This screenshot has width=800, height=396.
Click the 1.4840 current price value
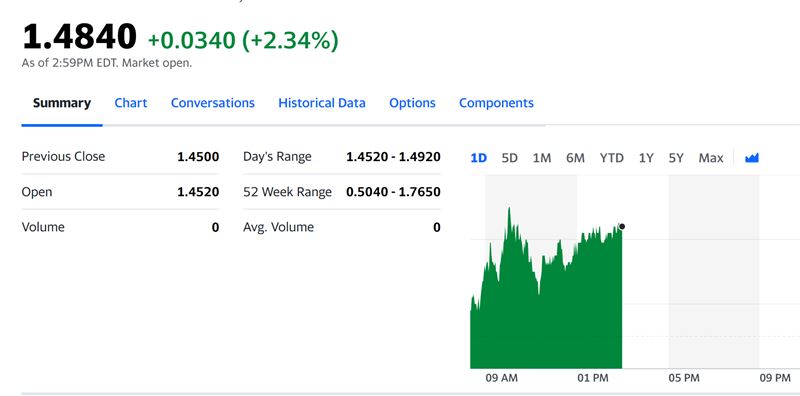[79, 37]
